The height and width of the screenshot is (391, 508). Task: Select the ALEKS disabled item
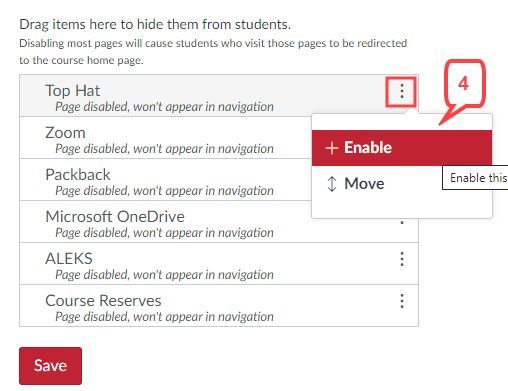tap(219, 264)
